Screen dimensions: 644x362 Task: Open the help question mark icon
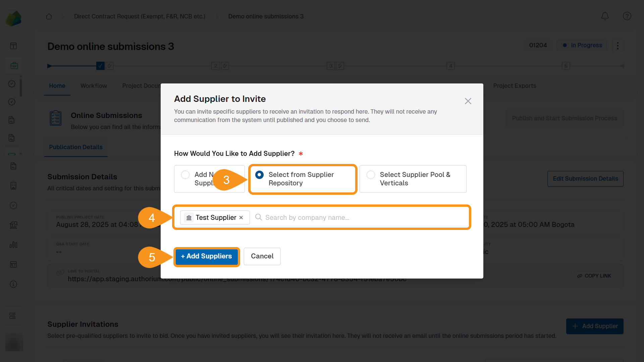(627, 16)
